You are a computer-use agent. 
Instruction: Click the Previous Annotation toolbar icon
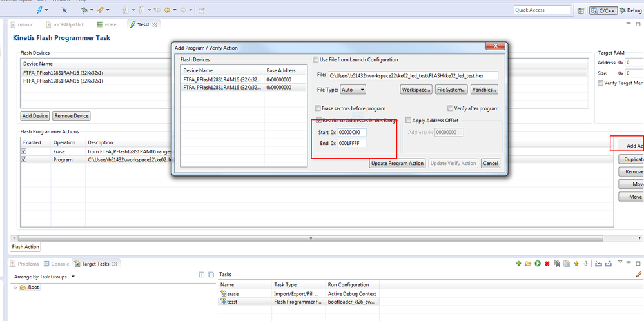pyautogui.click(x=142, y=10)
